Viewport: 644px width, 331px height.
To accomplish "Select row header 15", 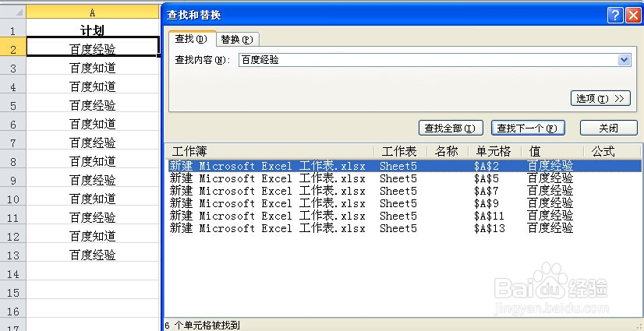I will coord(12,291).
